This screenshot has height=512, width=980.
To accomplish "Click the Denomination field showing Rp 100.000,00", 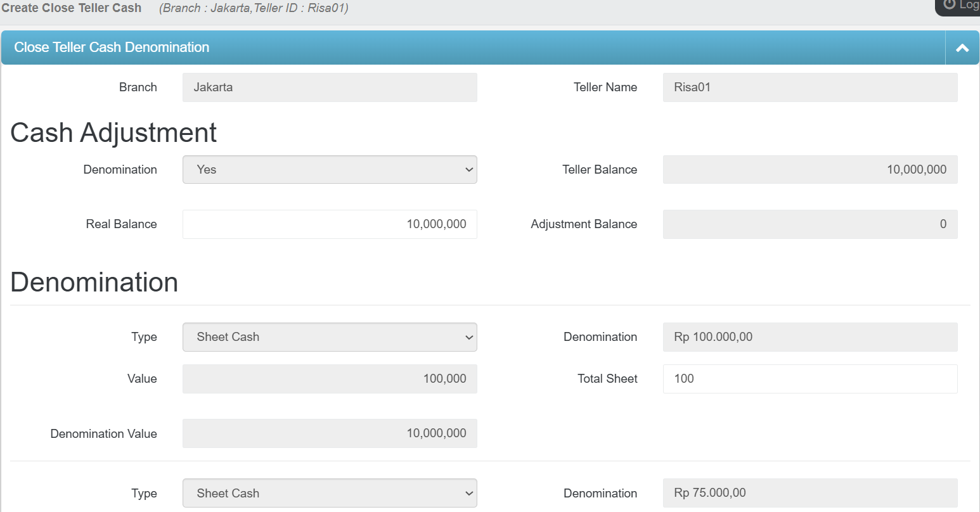I will coord(809,337).
